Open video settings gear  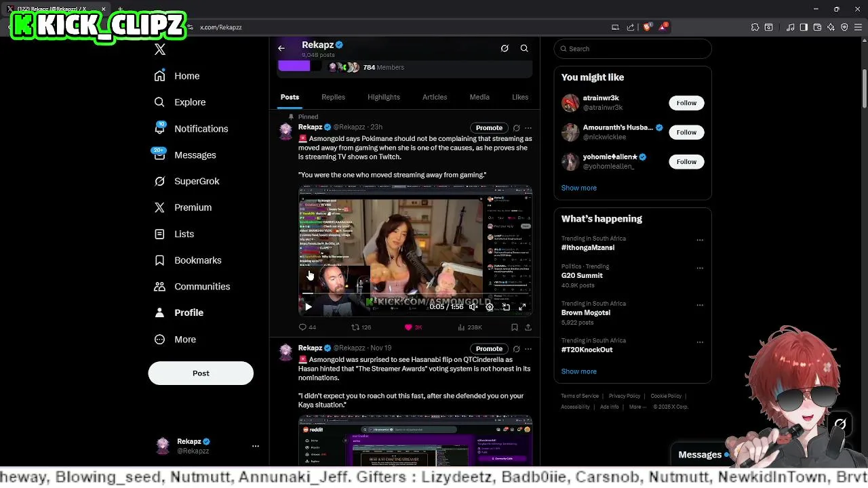tap(490, 307)
